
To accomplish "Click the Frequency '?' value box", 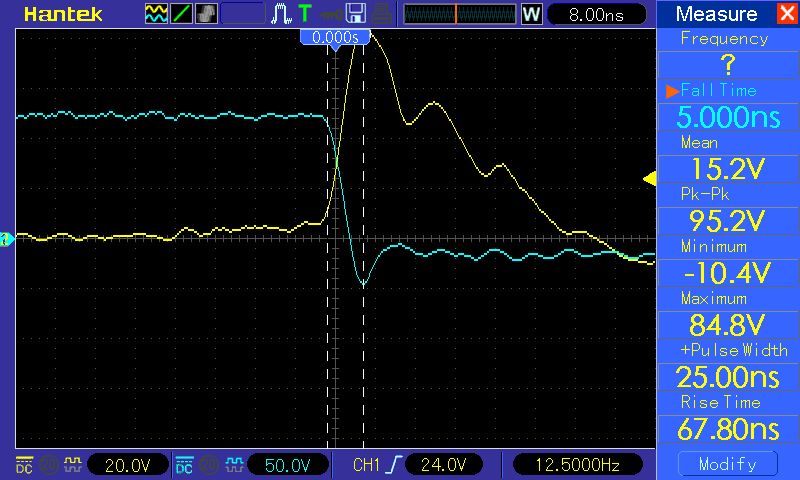I will [728, 65].
